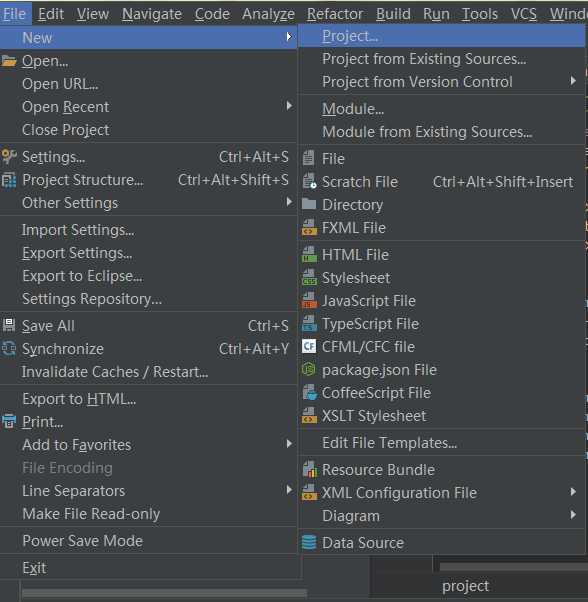
Task: Choose Module... in New submenu
Action: [x=442, y=109]
